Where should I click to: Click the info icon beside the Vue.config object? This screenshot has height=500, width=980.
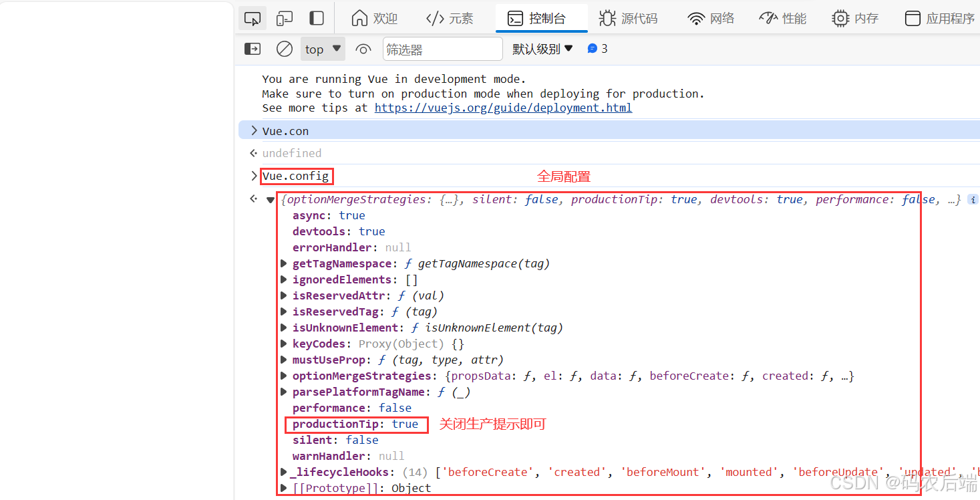(973, 199)
